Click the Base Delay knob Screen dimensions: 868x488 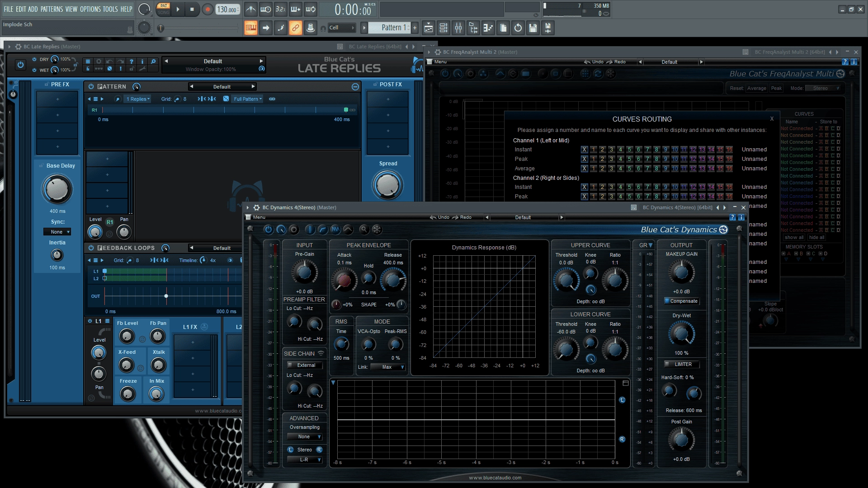[x=57, y=189]
